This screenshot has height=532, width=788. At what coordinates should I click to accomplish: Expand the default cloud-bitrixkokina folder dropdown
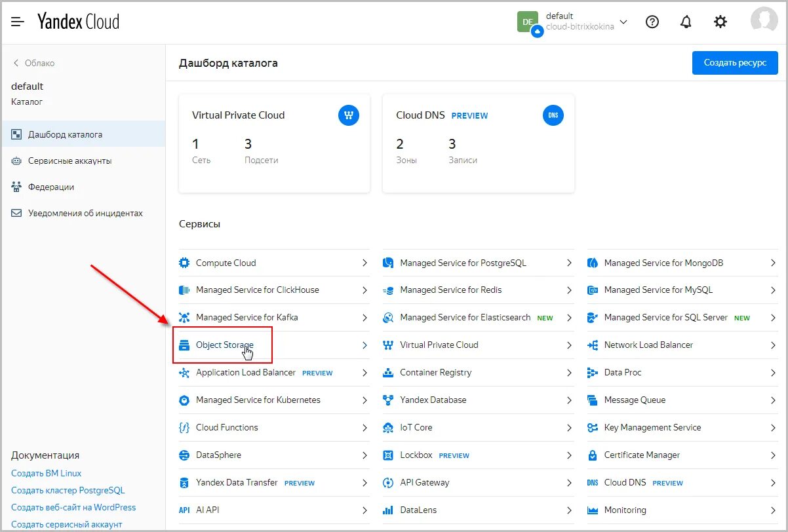click(623, 22)
